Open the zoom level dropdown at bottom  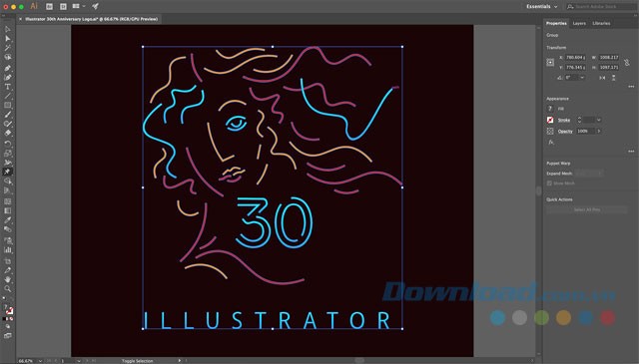40,361
